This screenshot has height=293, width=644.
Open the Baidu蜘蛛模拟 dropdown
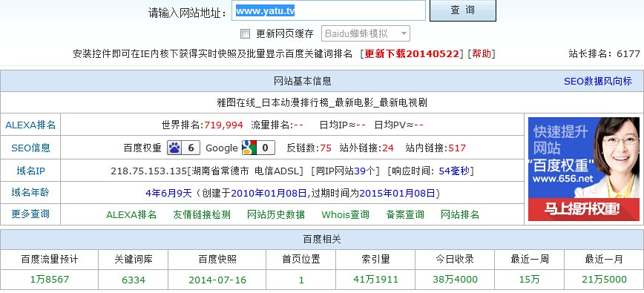[x=366, y=33]
